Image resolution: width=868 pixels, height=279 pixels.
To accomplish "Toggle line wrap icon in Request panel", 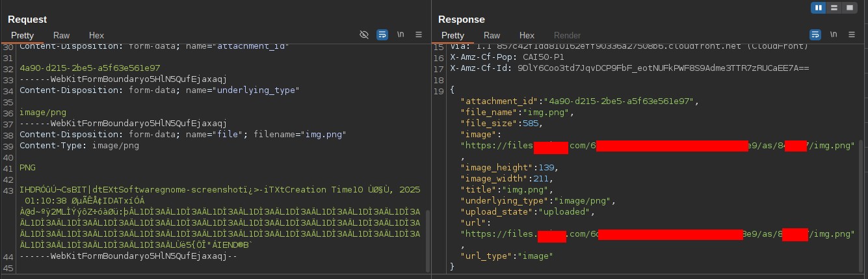I will (x=382, y=34).
